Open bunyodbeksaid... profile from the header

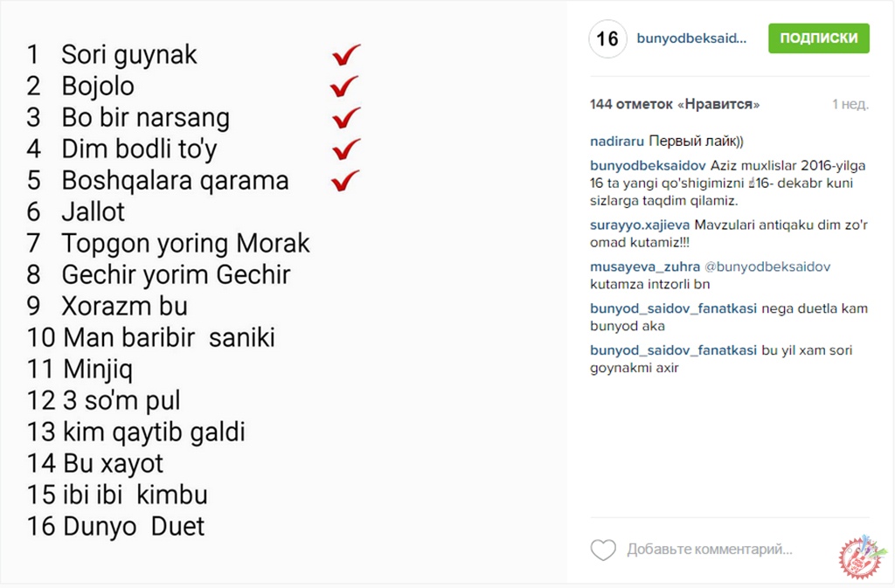[692, 38]
